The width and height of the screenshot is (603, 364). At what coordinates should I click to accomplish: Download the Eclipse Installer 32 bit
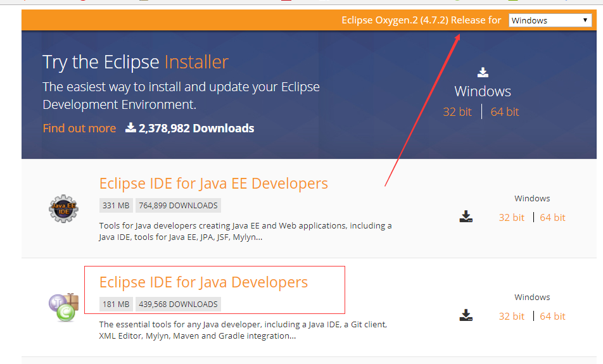[457, 112]
